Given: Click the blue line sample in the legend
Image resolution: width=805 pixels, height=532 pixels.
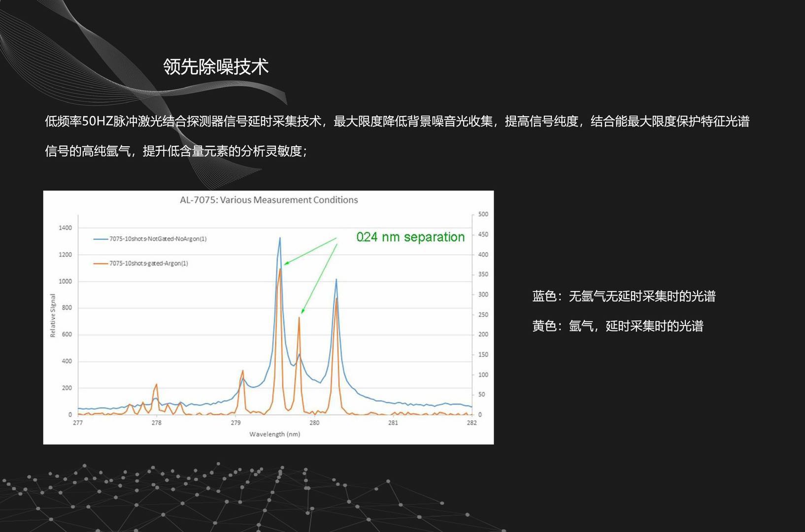Looking at the screenshot, I should (101, 239).
